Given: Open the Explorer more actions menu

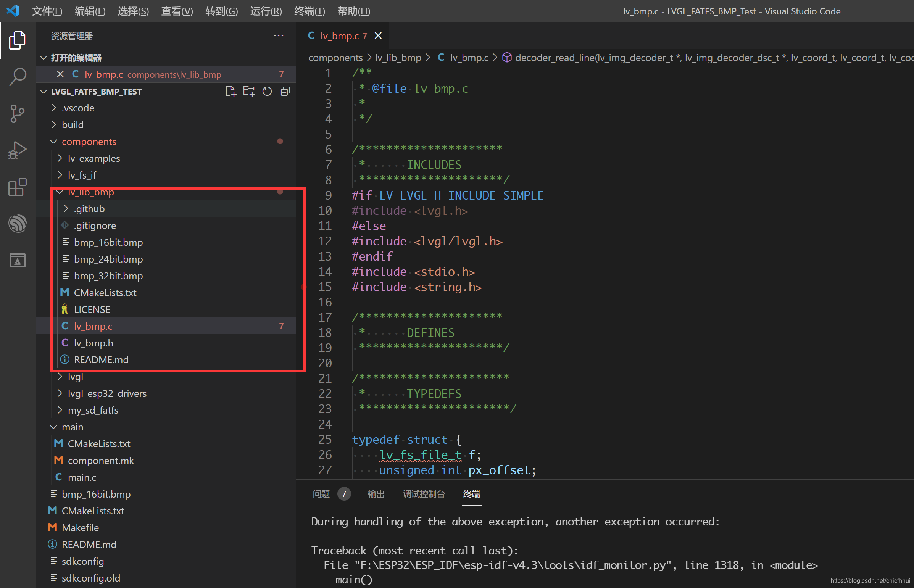Looking at the screenshot, I should 278,35.
